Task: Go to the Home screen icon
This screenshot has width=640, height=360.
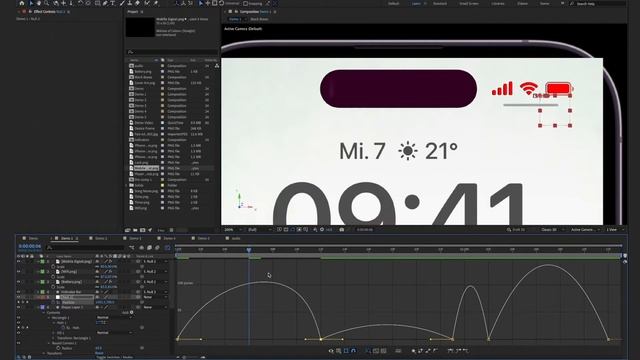Action: (x=22, y=3)
